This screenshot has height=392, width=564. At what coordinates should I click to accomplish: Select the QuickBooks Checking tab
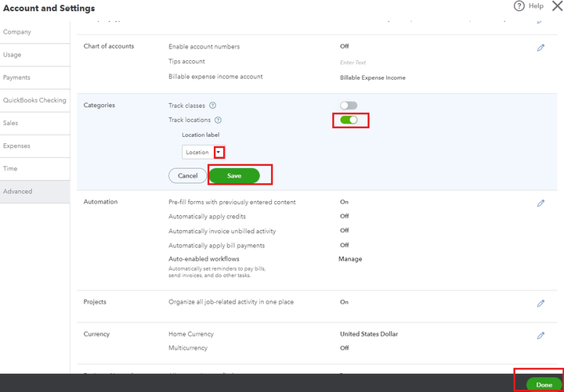coord(34,100)
